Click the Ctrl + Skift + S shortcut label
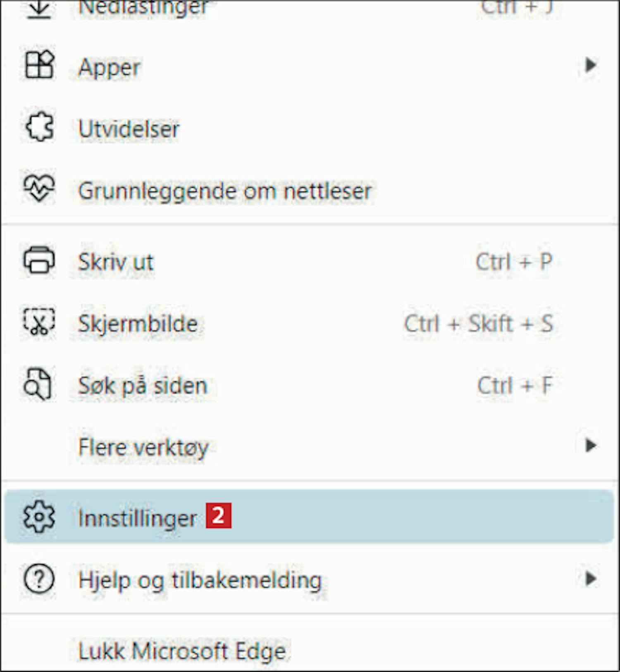 pos(478,323)
